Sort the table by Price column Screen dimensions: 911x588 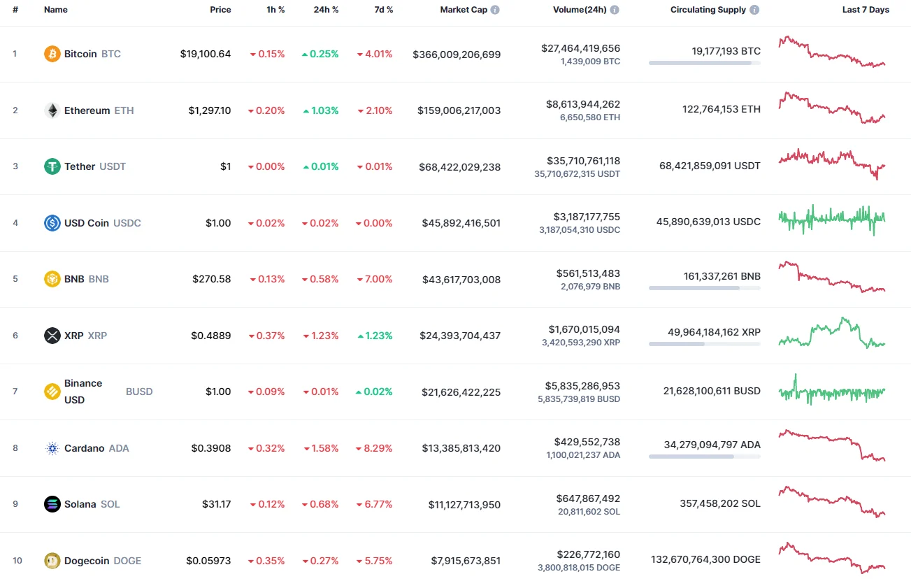pos(220,9)
